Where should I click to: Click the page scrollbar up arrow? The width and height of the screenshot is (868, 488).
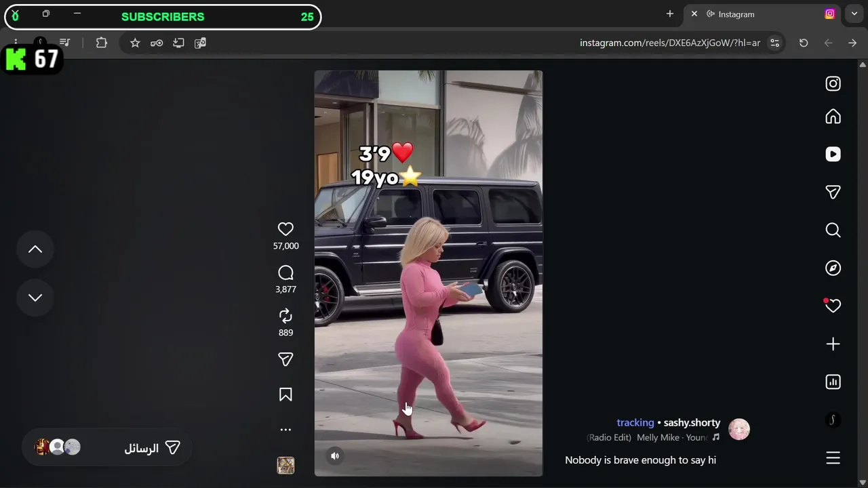[x=863, y=65]
